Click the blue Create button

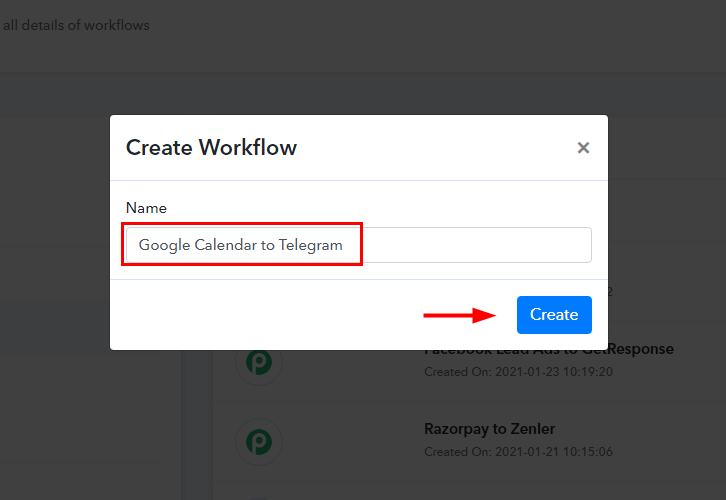pyautogui.click(x=554, y=315)
